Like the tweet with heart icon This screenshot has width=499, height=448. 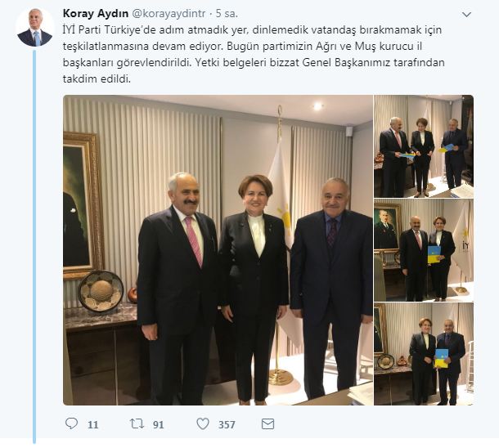point(203,423)
